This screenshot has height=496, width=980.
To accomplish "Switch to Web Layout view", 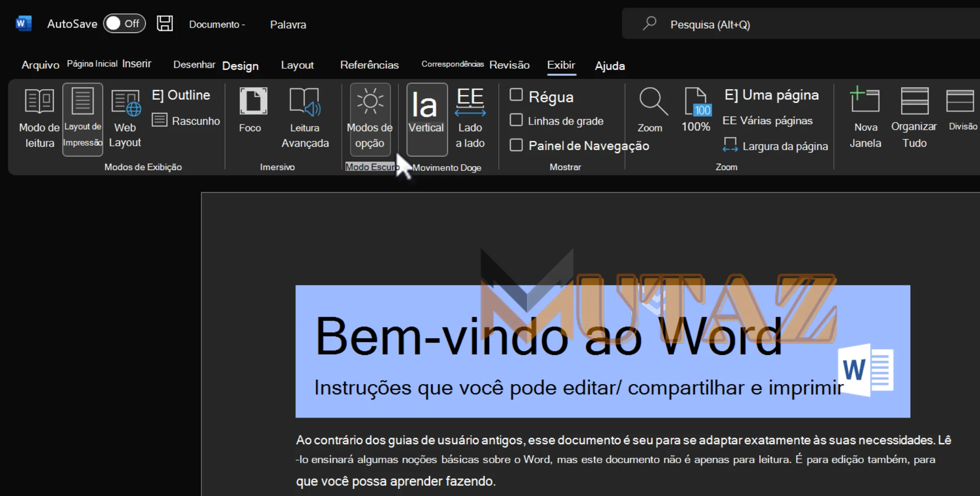I will coord(125,119).
